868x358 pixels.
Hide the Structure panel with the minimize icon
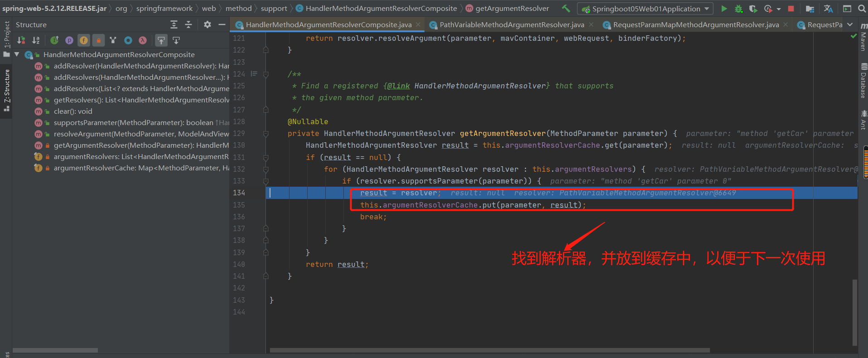[x=222, y=24]
